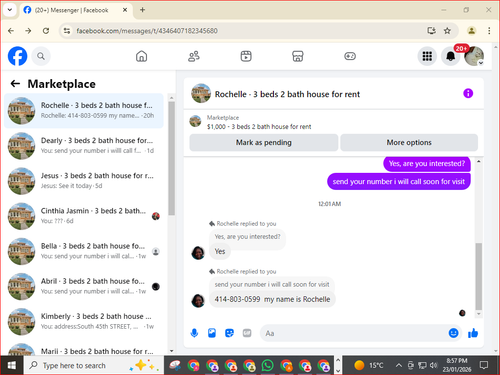This screenshot has width=500, height=375.
Task: Open the tab search dropdown arrow
Action: pyautogui.click(x=10, y=10)
